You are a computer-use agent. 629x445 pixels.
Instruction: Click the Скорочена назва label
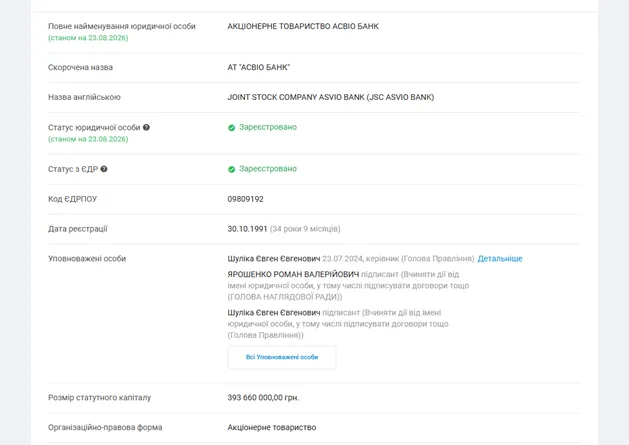coord(80,67)
